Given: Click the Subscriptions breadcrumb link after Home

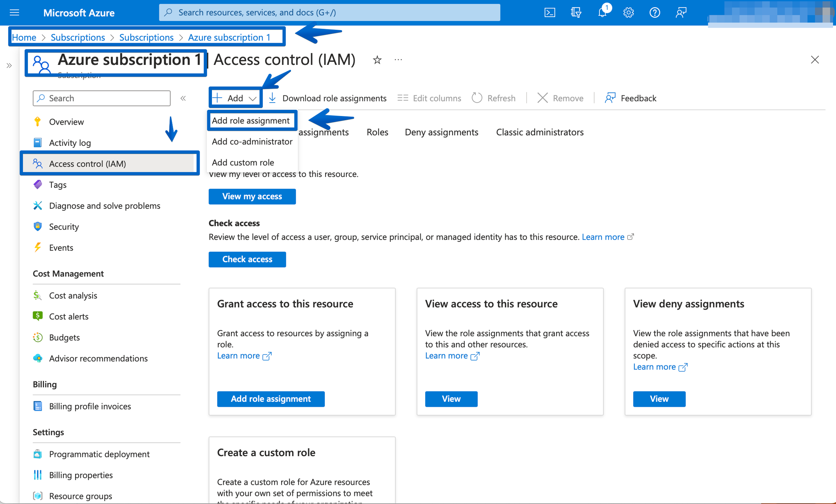Looking at the screenshot, I should (78, 37).
